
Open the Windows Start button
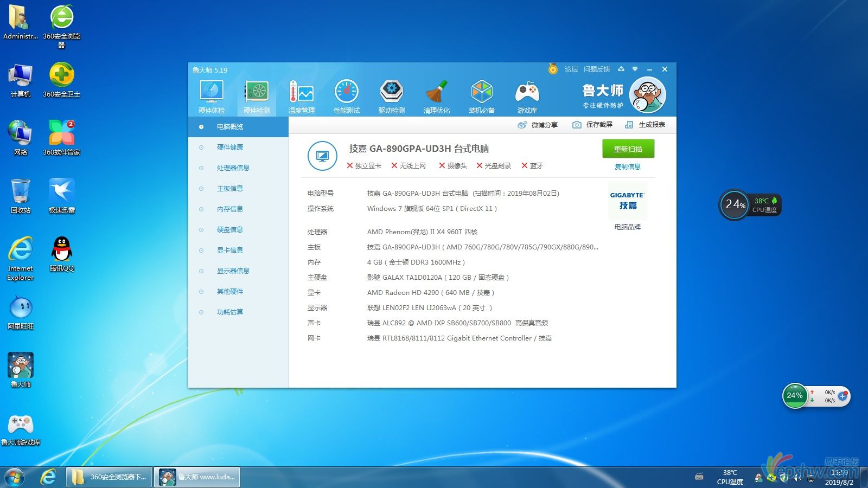[x=15, y=477]
